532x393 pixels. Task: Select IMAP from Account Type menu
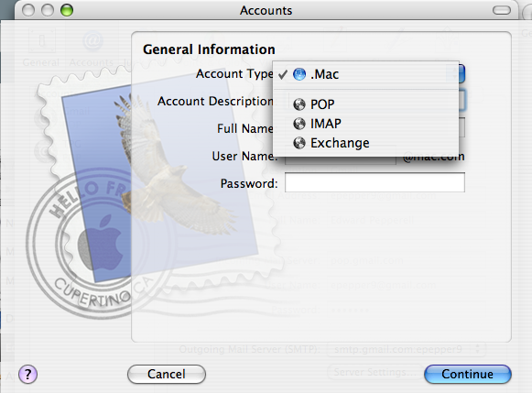coord(365,124)
